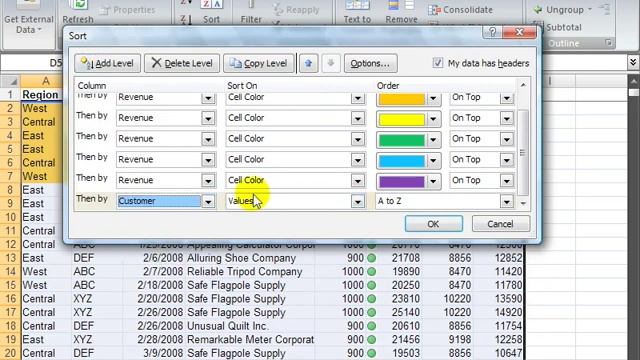Open the Customer column dropdown
The width and height of the screenshot is (640, 360).
coord(208,201)
